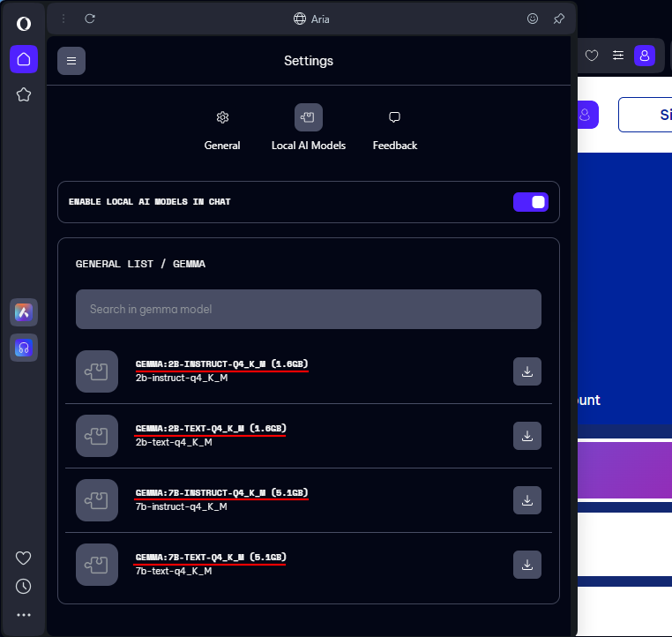Viewport: 672px width, 637px height.
Task: Click puzzle icon of 2b-instruct model
Action: 97,371
